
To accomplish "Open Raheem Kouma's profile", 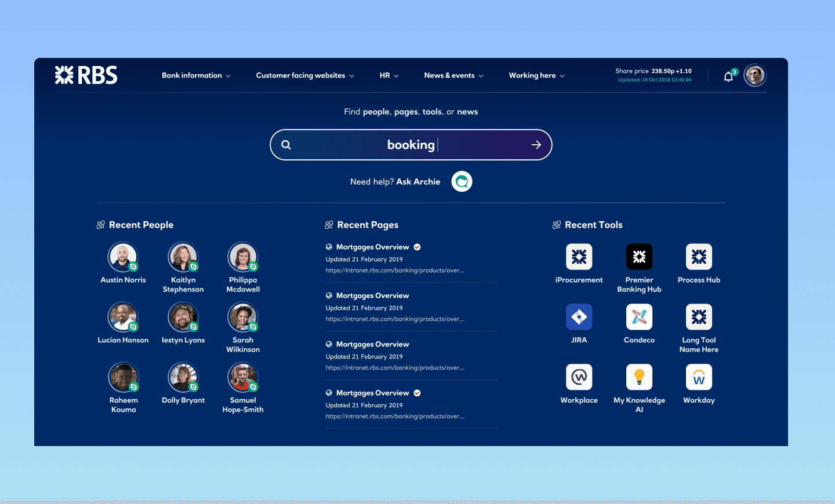I will pyautogui.click(x=123, y=377).
